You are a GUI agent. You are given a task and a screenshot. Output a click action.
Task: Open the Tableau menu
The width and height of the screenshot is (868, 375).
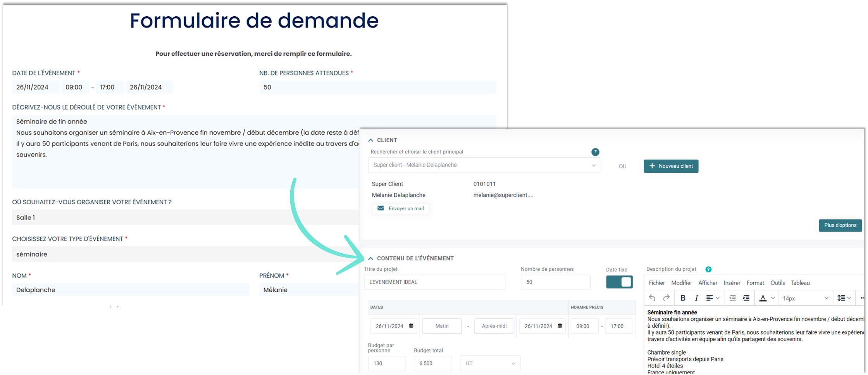click(800, 283)
